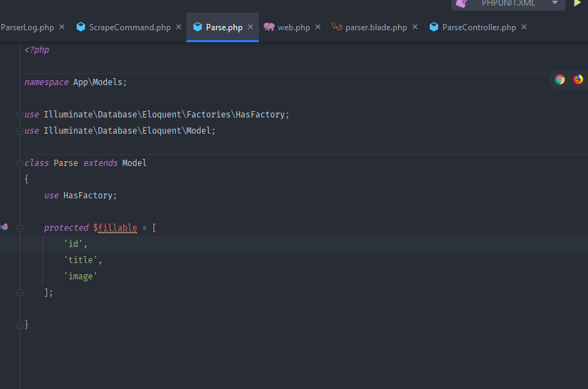The width and height of the screenshot is (588, 389).
Task: Click the ScrapeCommand.php class icon
Action: tap(81, 27)
